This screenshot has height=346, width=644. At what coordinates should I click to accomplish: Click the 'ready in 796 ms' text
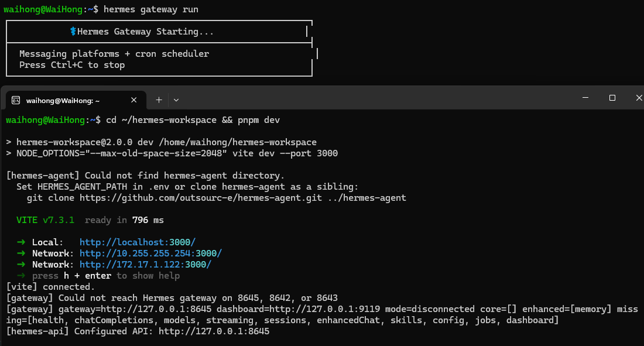(x=124, y=220)
